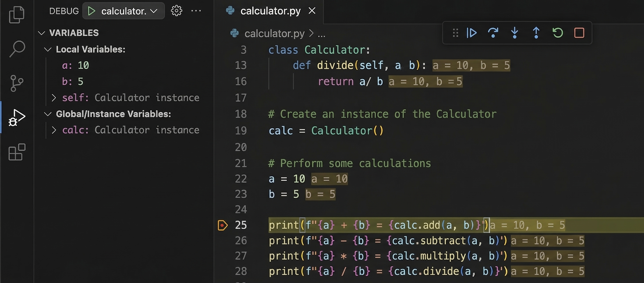Open breadcrumb chevron after calculator.py

point(311,33)
